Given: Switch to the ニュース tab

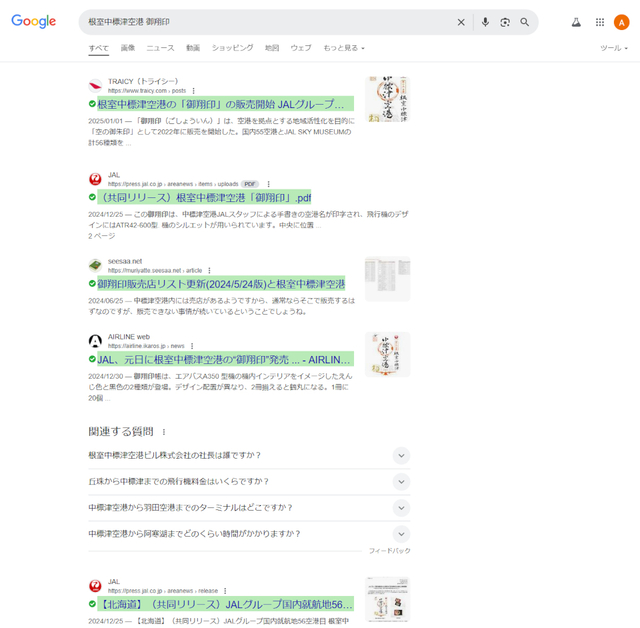Looking at the screenshot, I should point(160,48).
